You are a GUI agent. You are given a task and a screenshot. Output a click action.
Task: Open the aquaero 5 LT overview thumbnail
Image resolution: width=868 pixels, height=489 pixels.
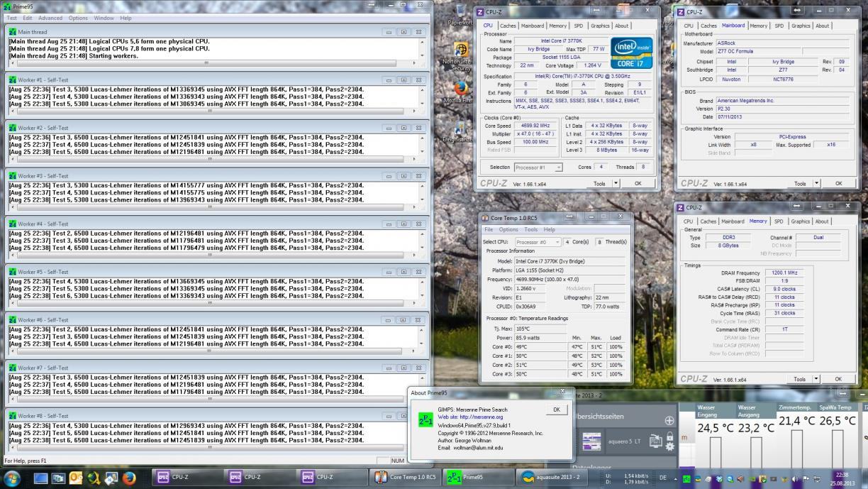tap(591, 442)
